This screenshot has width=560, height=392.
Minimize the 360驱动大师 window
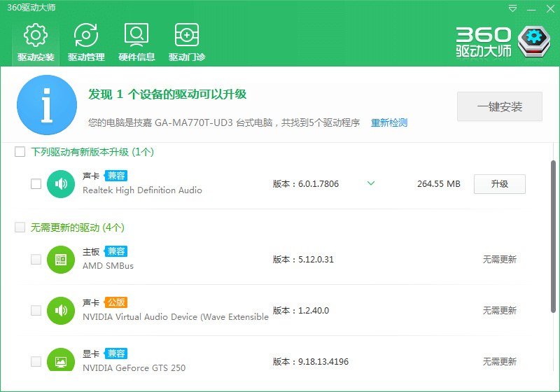coord(531,9)
